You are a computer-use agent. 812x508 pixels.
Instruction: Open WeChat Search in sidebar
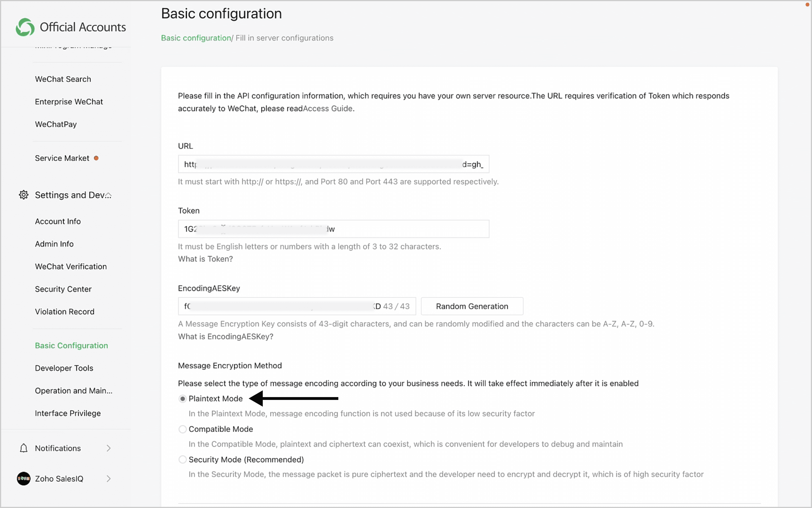point(63,79)
